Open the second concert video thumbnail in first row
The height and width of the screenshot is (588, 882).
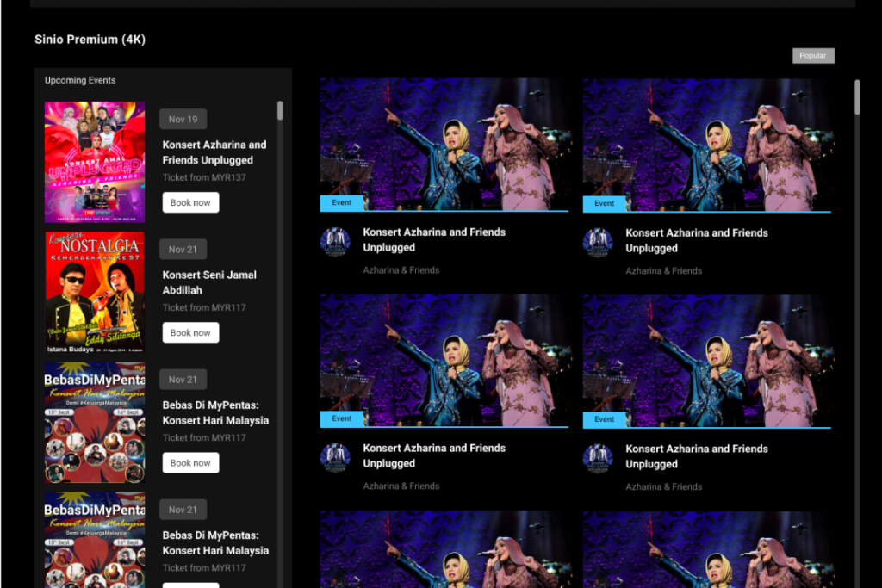[707, 145]
